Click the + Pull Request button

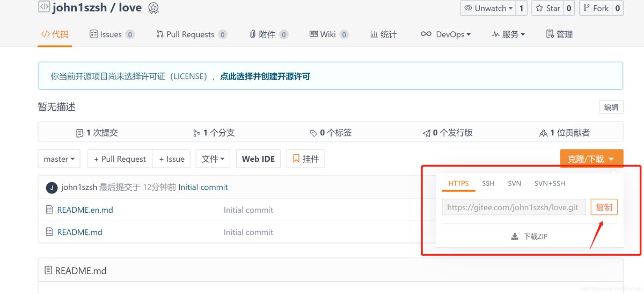coord(120,159)
